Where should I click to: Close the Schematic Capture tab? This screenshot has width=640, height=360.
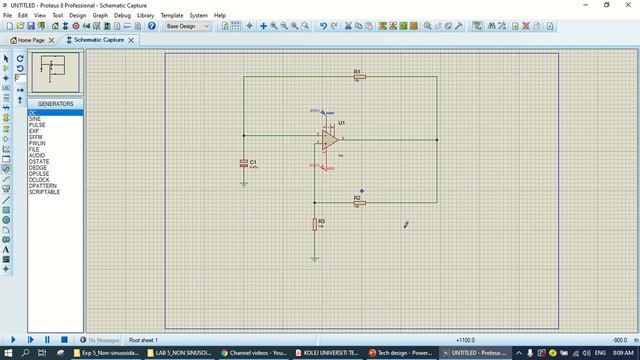click(x=131, y=40)
